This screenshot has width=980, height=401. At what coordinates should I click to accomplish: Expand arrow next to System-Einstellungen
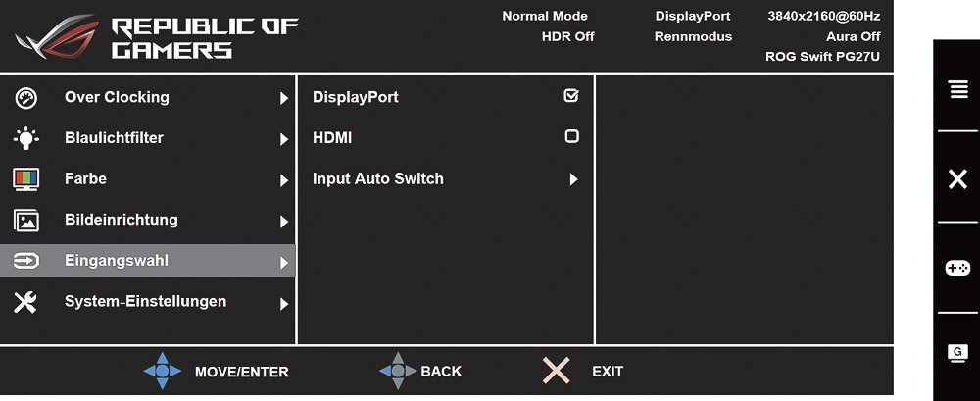[x=284, y=304]
